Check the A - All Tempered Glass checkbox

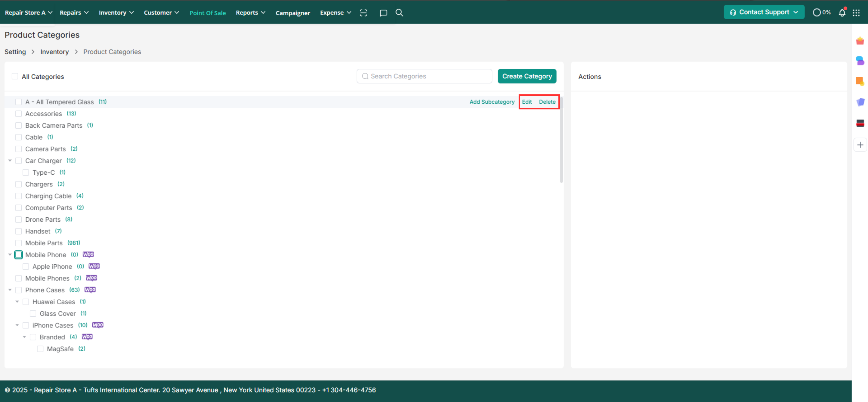[19, 102]
